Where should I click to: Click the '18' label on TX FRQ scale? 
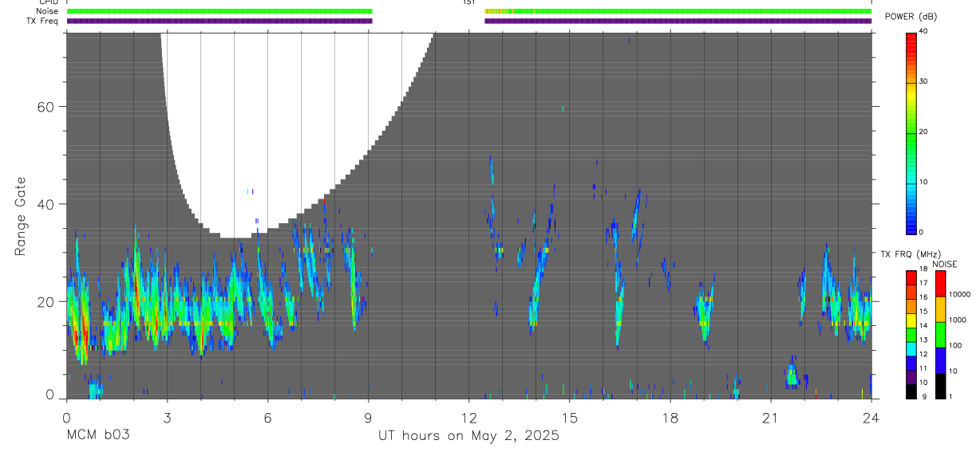tap(923, 269)
